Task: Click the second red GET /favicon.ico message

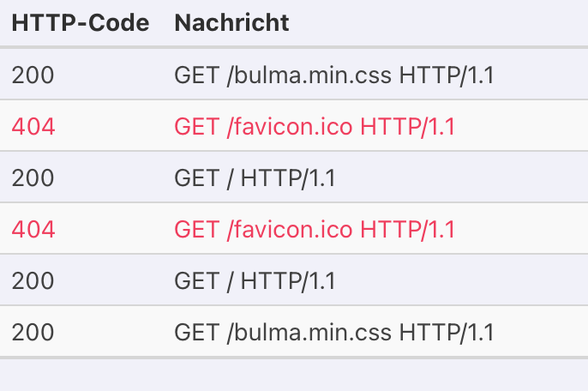Action: (314, 230)
